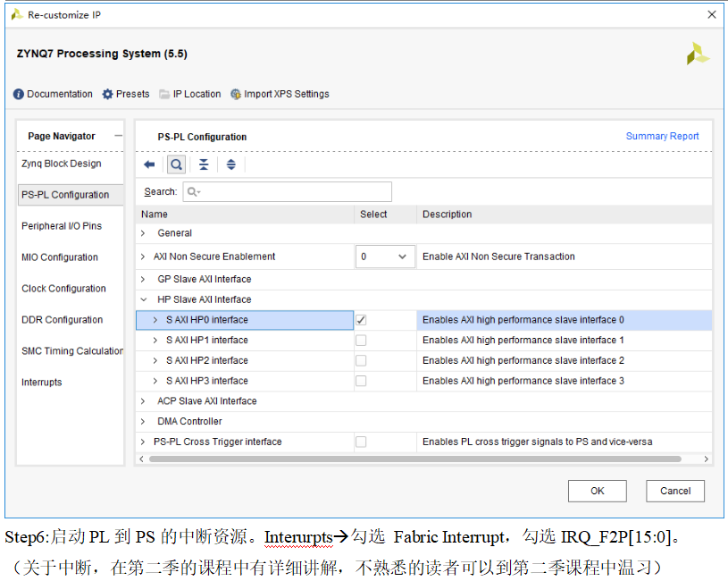Viewport: 728px width, 581px height.
Task: Click the Expand All toolbar icon
Action: click(x=230, y=164)
